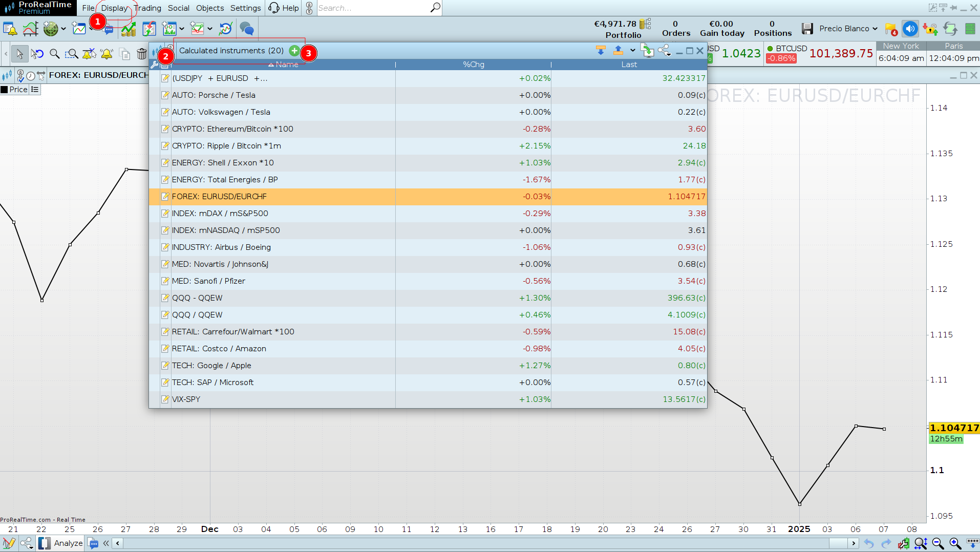Screen dimensions: 980x552
Task: Click the ringing bell alert icon
Action: tap(106, 54)
